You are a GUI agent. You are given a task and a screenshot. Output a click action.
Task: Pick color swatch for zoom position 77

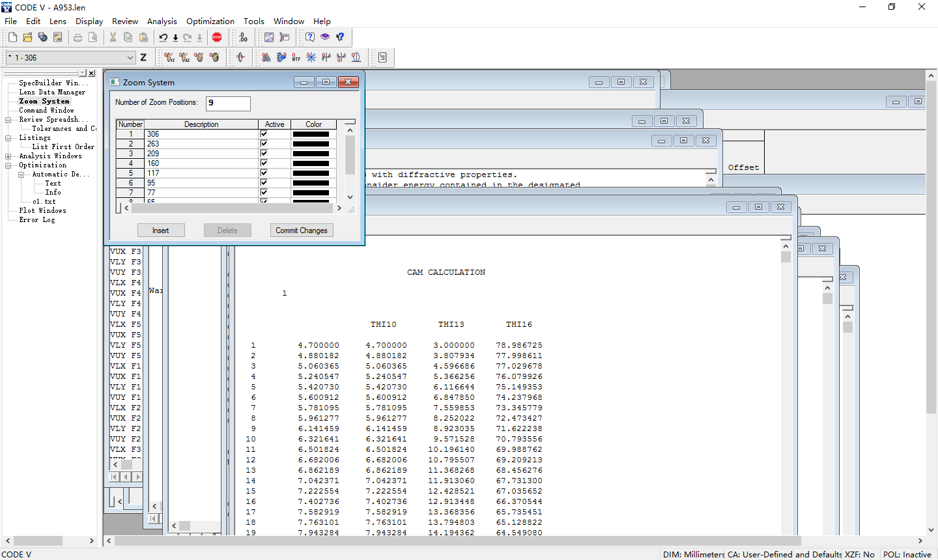[x=311, y=193]
